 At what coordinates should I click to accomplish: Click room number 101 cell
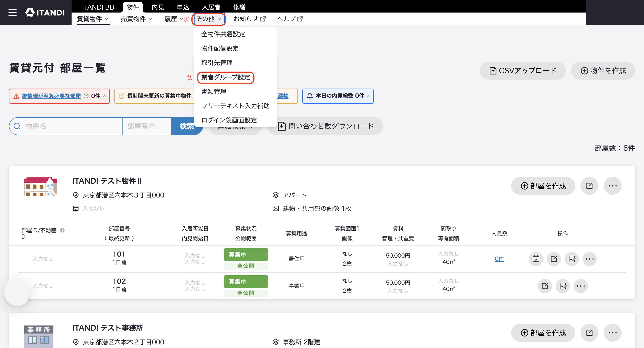(x=119, y=254)
